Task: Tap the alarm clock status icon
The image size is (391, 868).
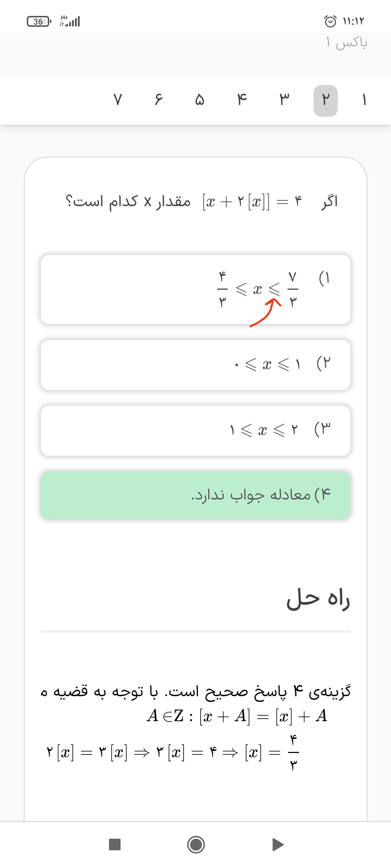Action: tap(330, 22)
